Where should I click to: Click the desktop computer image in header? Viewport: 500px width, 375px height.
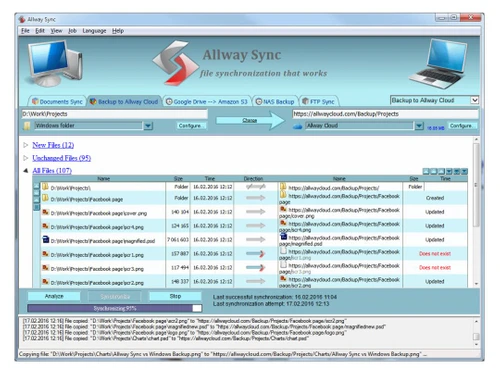(55, 63)
